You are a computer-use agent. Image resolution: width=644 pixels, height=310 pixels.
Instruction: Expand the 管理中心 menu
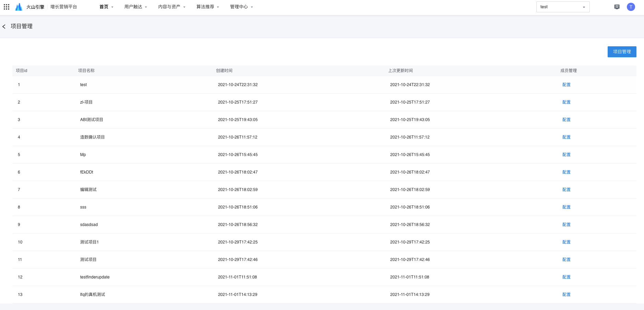coord(241,7)
